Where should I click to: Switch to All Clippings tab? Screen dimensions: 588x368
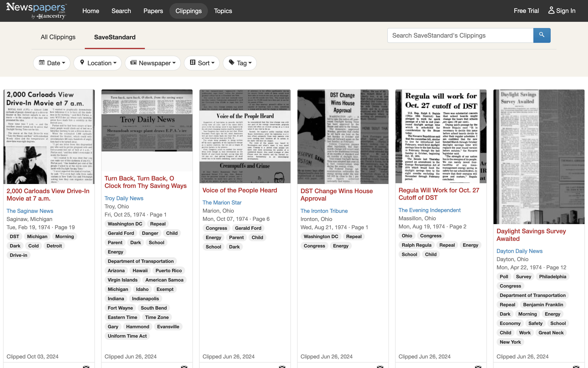point(58,37)
